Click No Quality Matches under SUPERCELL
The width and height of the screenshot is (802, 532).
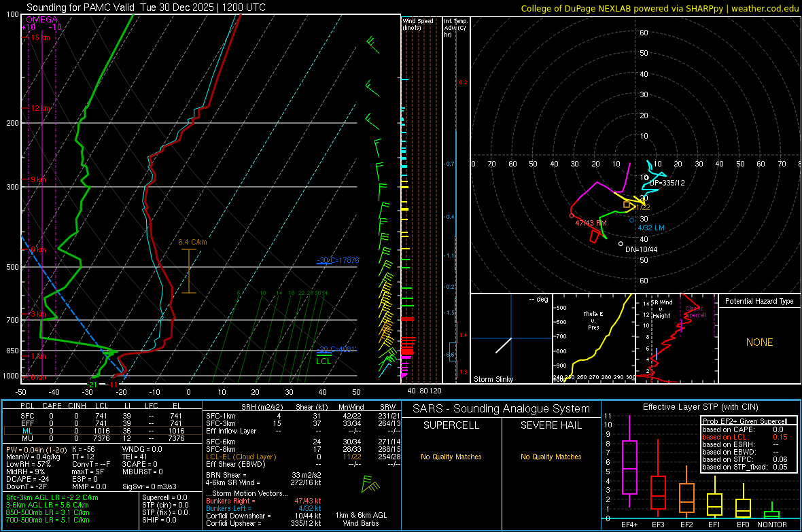click(451, 457)
